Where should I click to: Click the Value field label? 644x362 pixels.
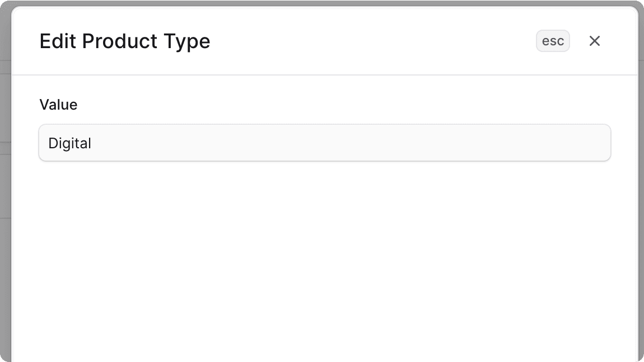[58, 105]
